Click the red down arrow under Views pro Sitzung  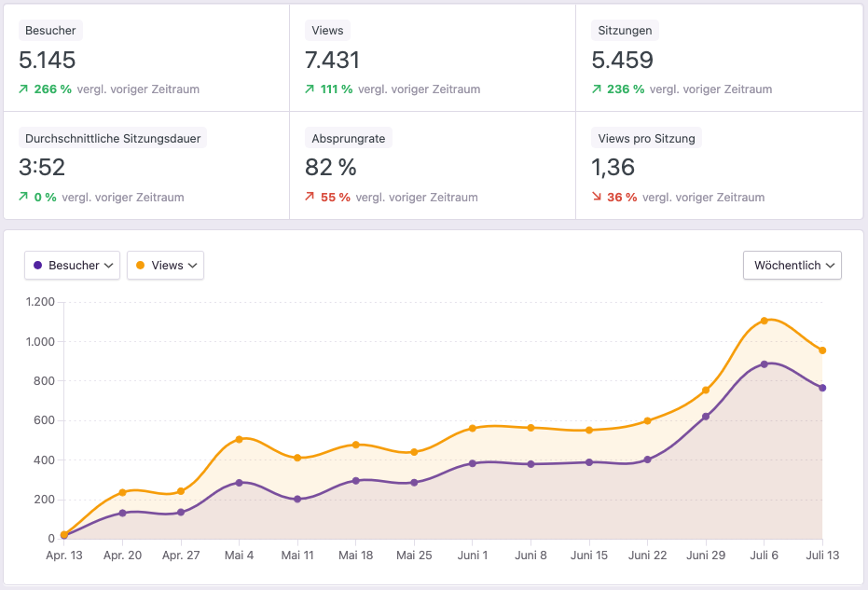pyautogui.click(x=597, y=198)
